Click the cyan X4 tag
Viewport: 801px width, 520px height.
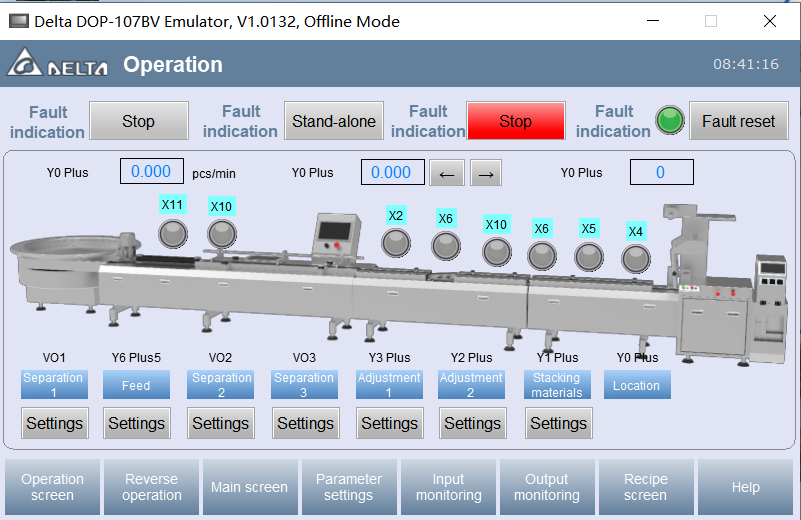636,231
